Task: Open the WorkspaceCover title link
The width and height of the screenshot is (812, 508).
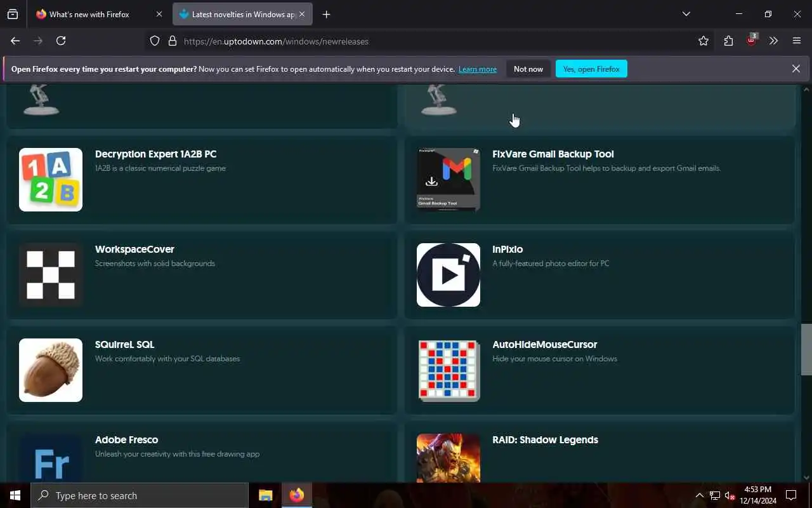Action: click(x=134, y=249)
